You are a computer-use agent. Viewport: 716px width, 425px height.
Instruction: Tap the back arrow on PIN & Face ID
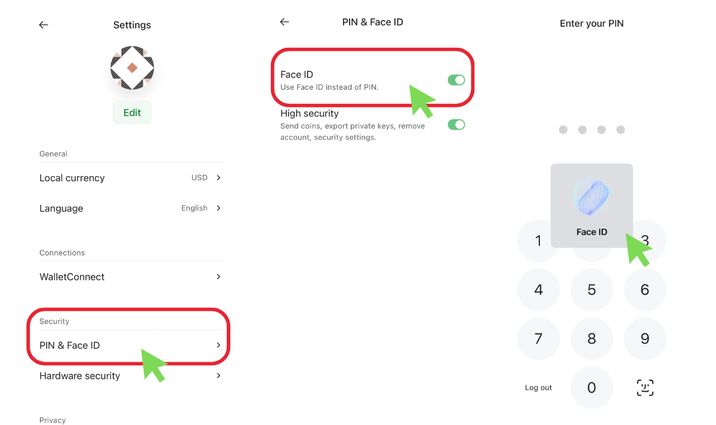[284, 21]
